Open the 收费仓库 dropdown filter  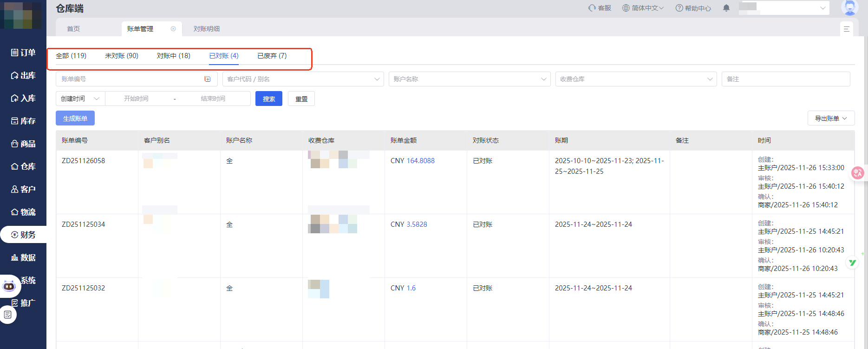click(x=636, y=79)
